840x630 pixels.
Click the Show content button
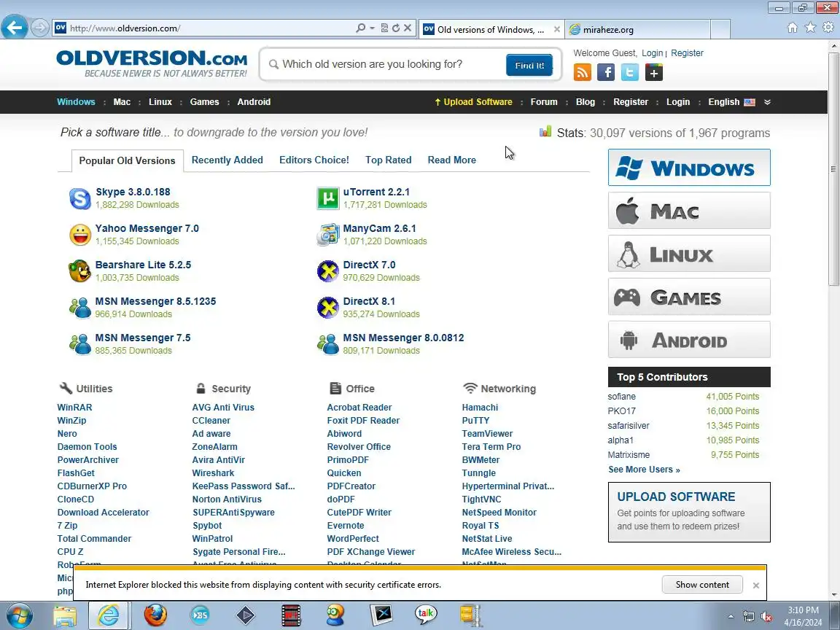701,585
